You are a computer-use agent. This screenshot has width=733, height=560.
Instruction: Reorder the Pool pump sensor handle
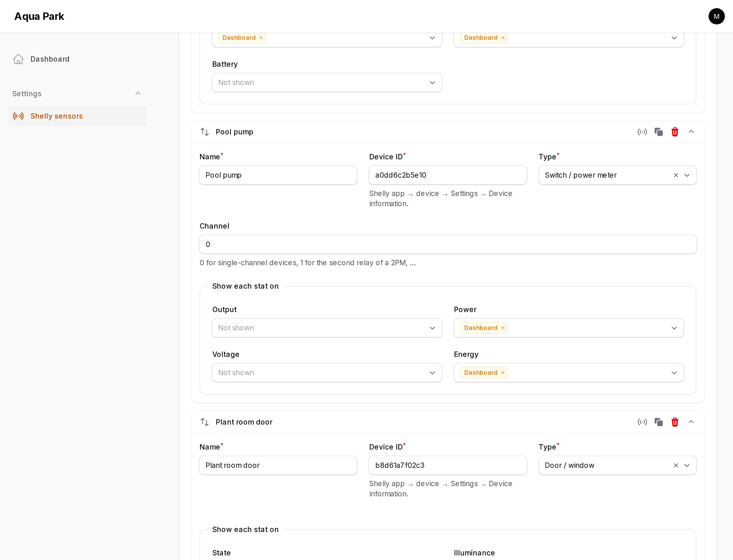pyautogui.click(x=204, y=132)
